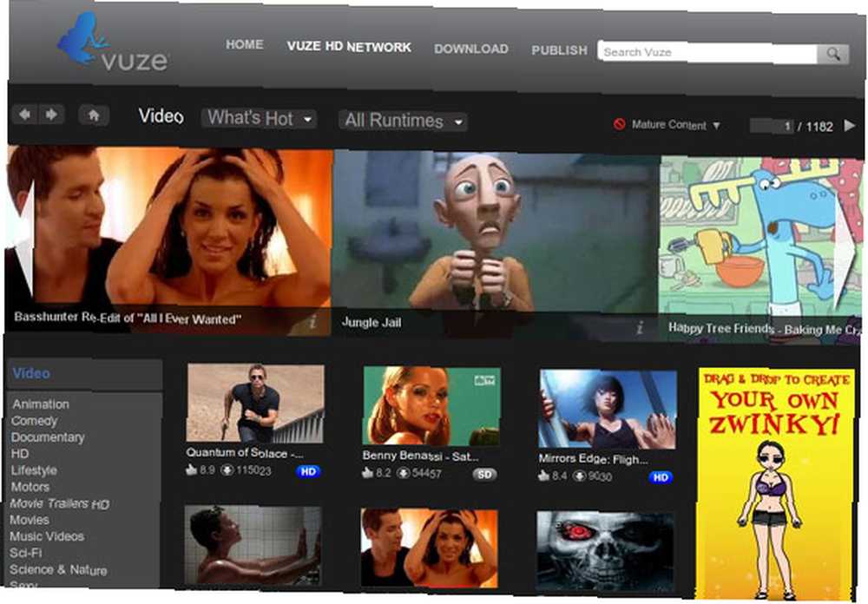Viewport: 868px width, 604px height.
Task: Browse the Animation category
Action: (41, 404)
